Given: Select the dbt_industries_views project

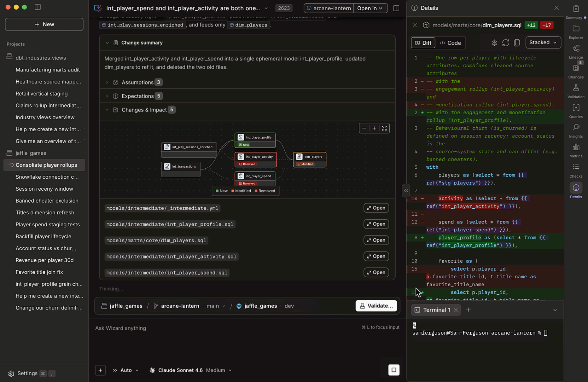Looking at the screenshot, I should [x=41, y=58].
